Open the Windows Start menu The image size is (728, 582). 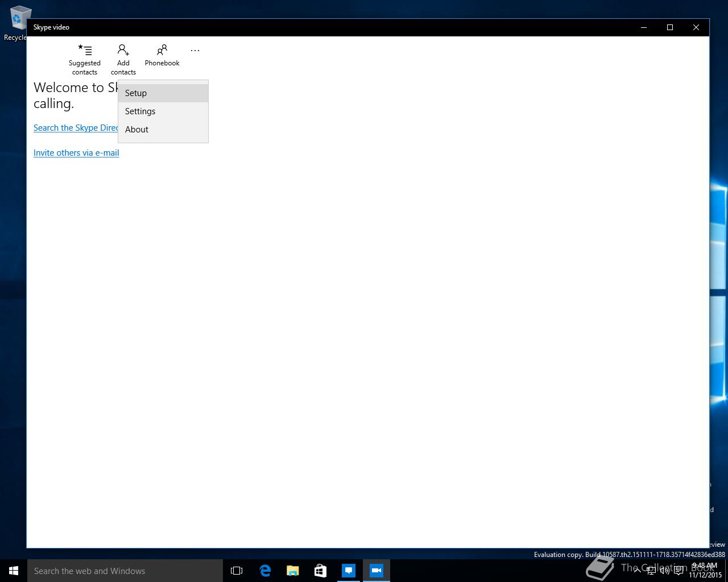click(x=14, y=571)
